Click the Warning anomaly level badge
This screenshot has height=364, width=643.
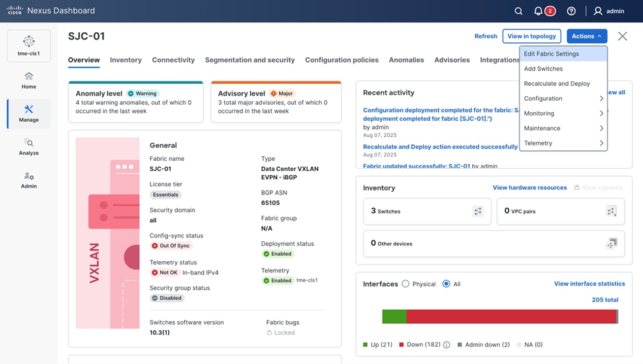click(x=142, y=94)
